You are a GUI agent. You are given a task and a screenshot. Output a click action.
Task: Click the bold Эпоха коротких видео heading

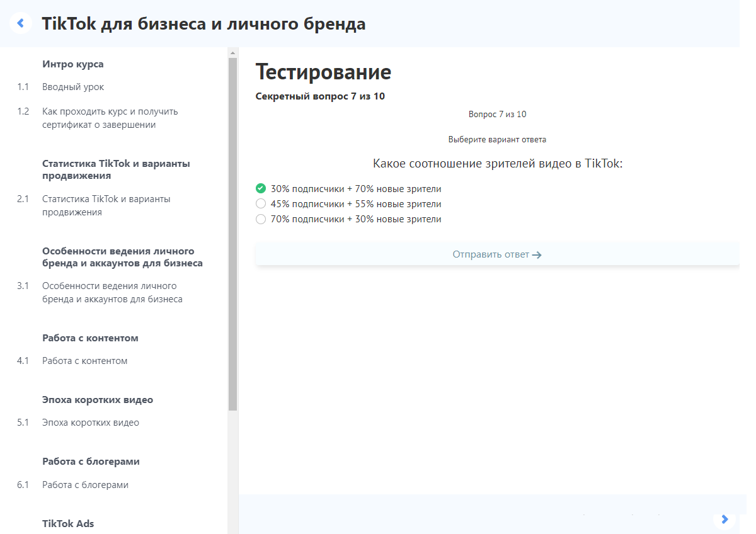(x=98, y=400)
